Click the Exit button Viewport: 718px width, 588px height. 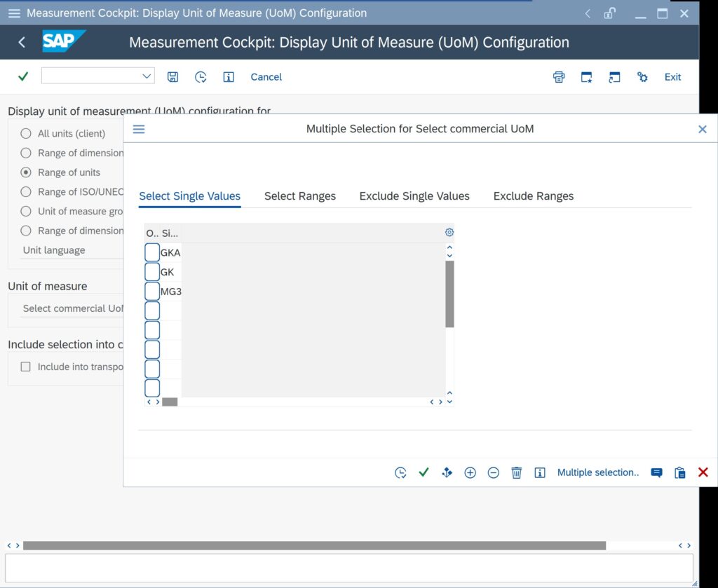tap(672, 77)
